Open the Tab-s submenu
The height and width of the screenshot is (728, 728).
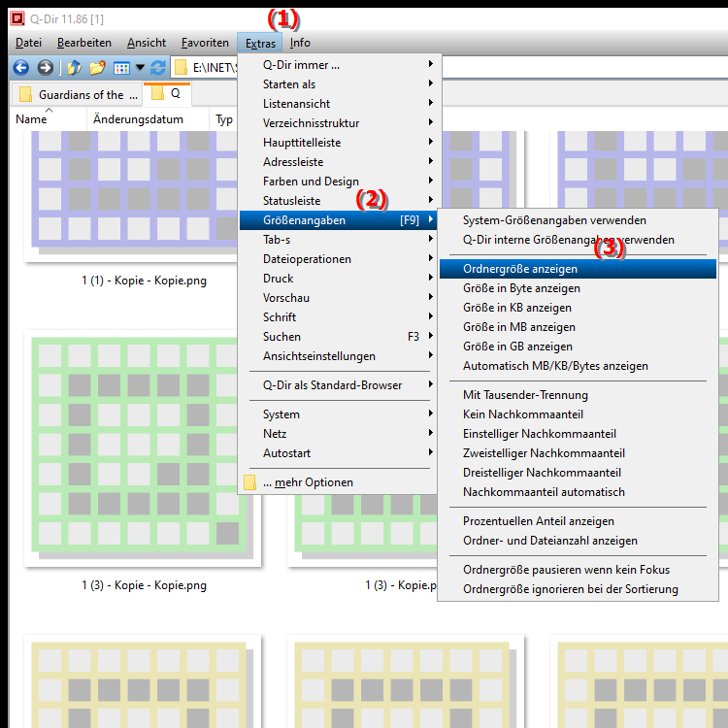point(338,240)
